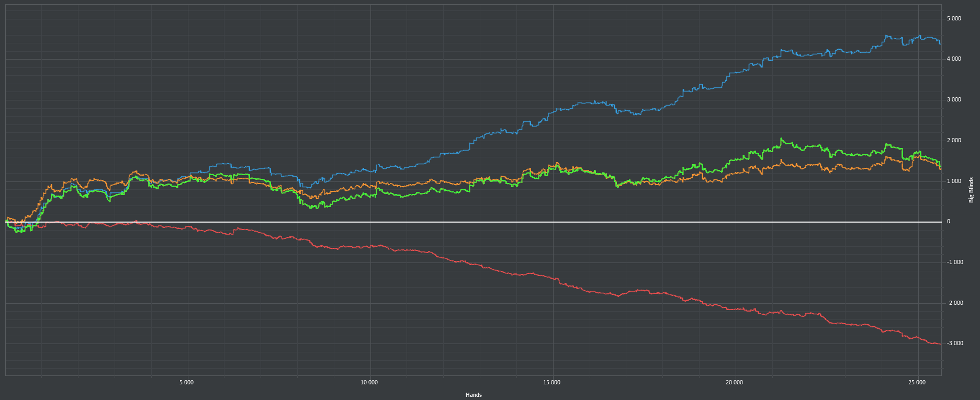Image resolution: width=980 pixels, height=400 pixels.
Task: Select the 10 000 Hands axis label
Action: (369, 383)
